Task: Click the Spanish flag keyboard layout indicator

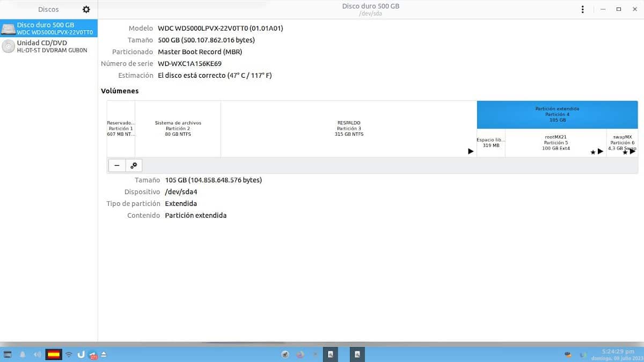Action: pyautogui.click(x=54, y=354)
